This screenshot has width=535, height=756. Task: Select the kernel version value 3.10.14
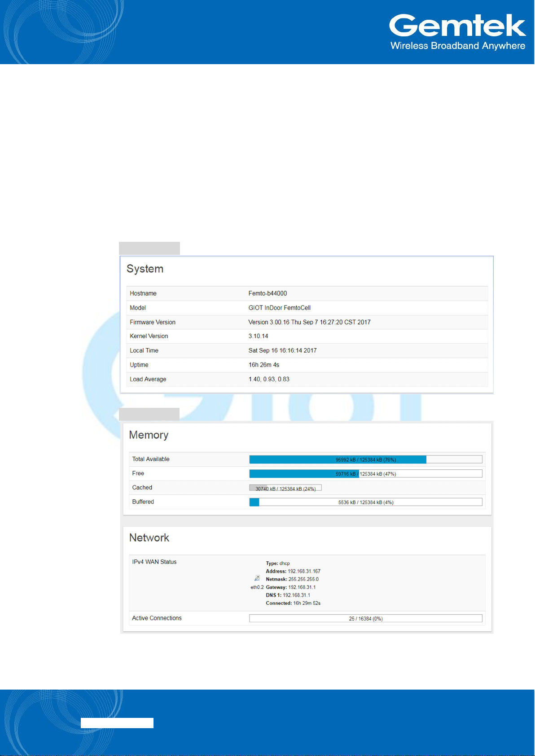[259, 336]
